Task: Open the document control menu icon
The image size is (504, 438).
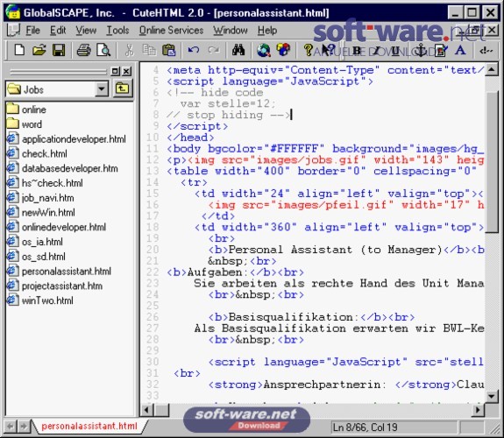Action: click(13, 30)
